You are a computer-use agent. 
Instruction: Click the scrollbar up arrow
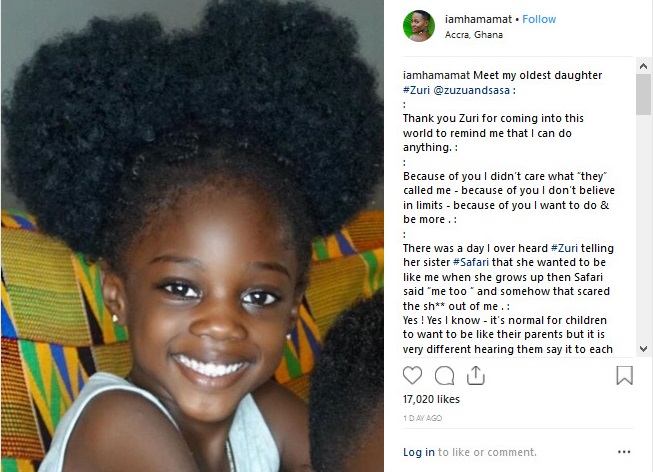(643, 66)
